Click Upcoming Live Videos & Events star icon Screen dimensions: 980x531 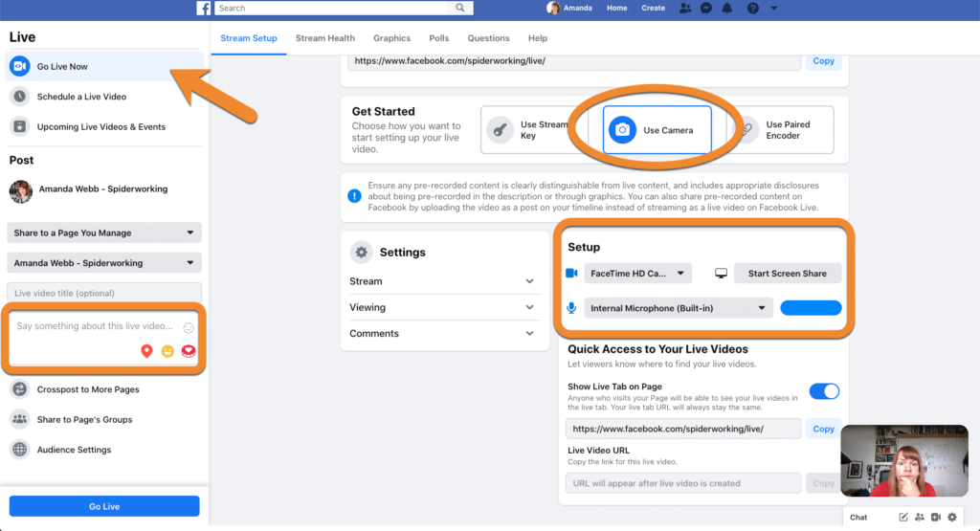20,126
